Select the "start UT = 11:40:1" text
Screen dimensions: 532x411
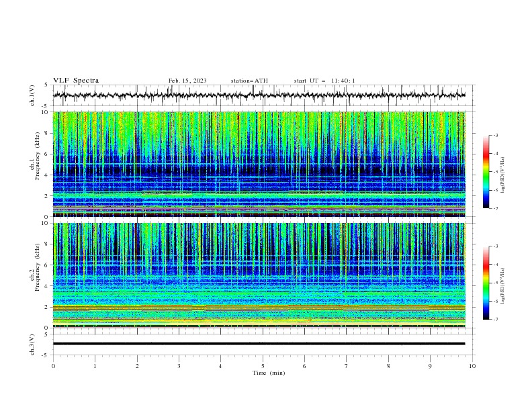[x=324, y=81]
